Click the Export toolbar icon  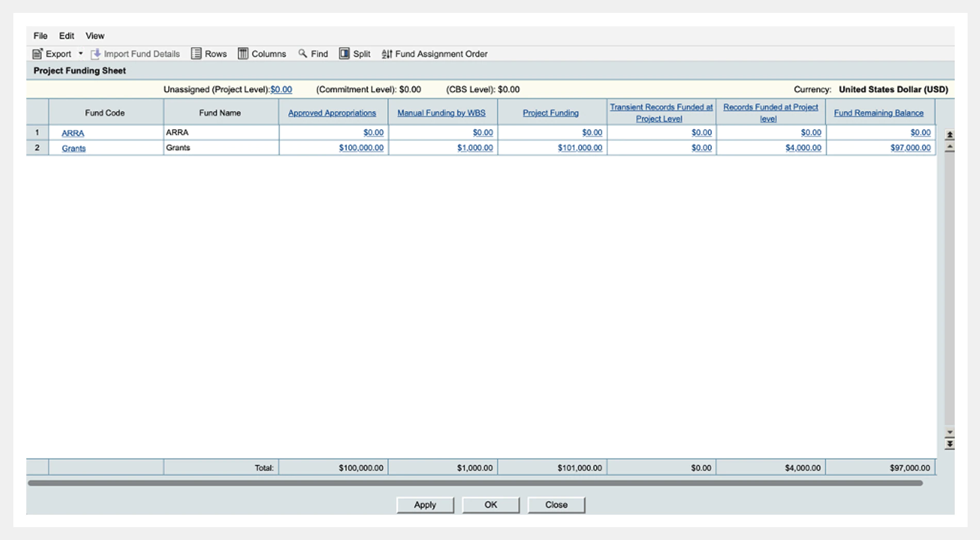click(x=37, y=54)
